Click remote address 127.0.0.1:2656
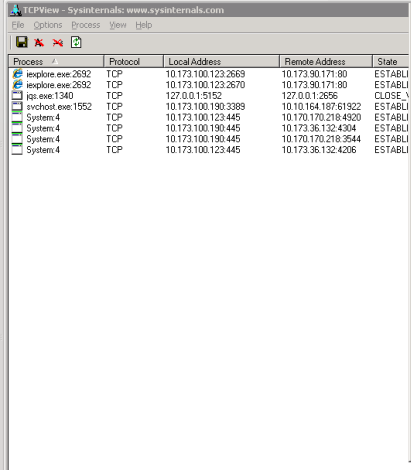 tap(310, 96)
